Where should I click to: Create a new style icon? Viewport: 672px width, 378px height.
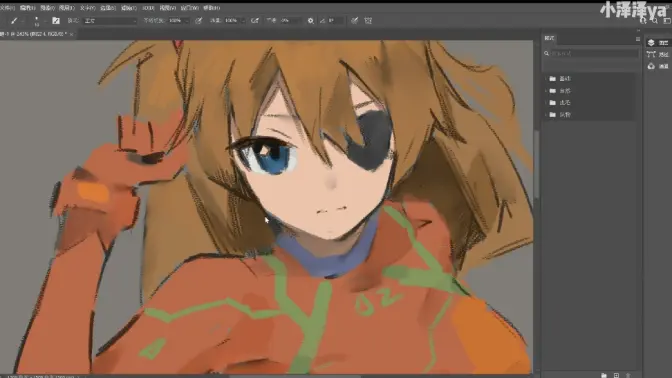click(616, 375)
